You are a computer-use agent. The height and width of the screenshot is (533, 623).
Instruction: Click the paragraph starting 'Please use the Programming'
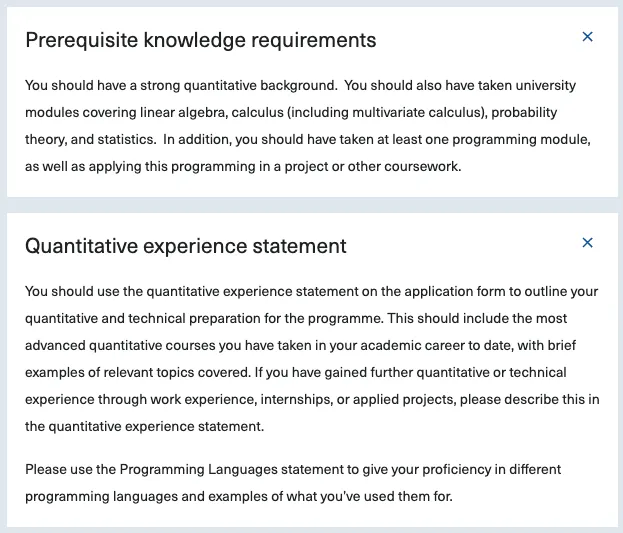point(293,483)
